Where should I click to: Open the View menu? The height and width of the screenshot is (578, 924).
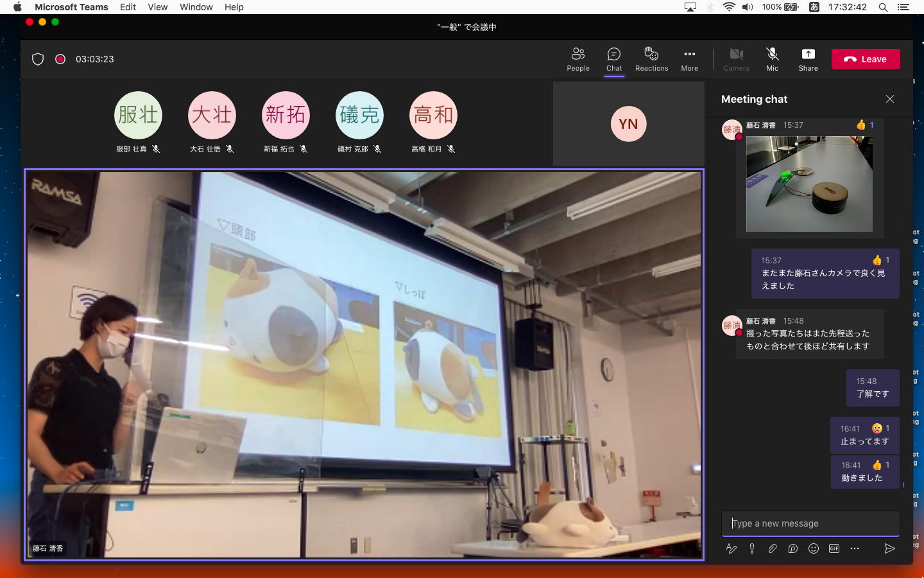[x=157, y=7]
